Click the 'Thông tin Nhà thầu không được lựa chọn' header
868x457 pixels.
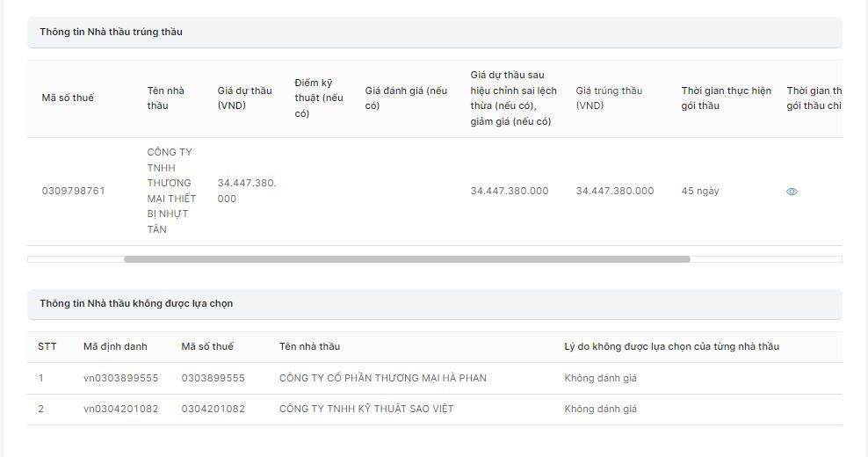[136, 304]
